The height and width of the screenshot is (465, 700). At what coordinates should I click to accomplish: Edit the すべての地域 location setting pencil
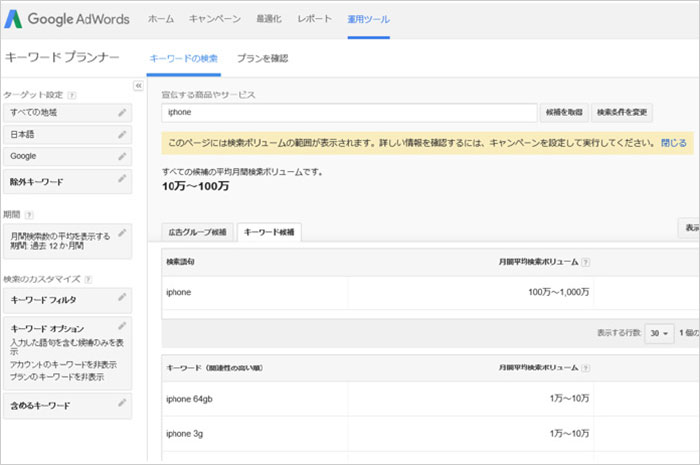(121, 112)
